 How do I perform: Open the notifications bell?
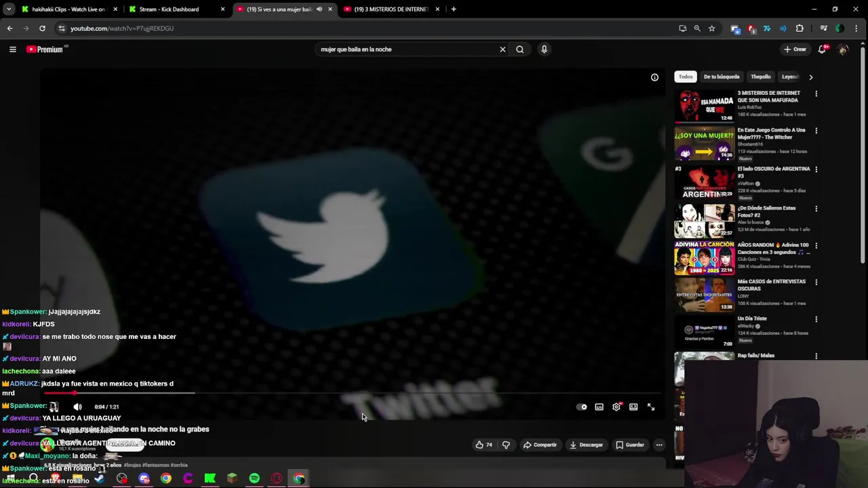[822, 49]
